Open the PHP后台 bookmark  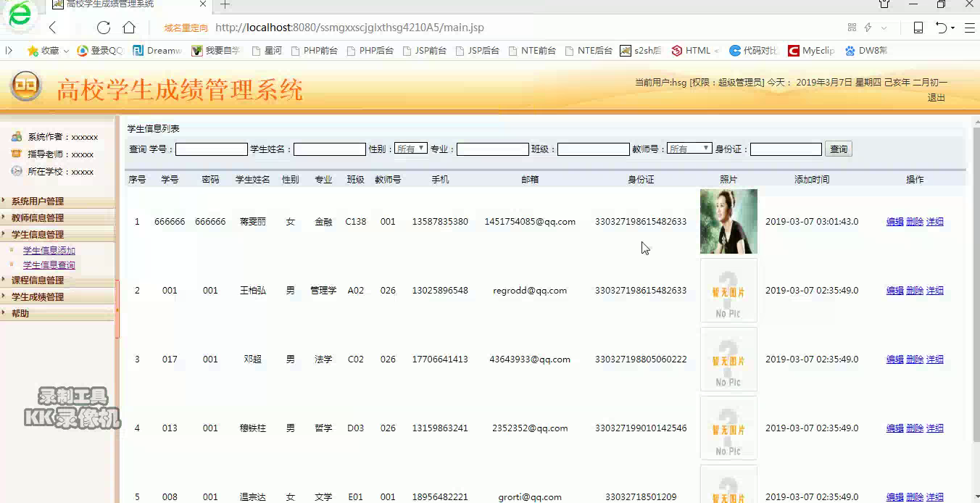pyautogui.click(x=370, y=51)
